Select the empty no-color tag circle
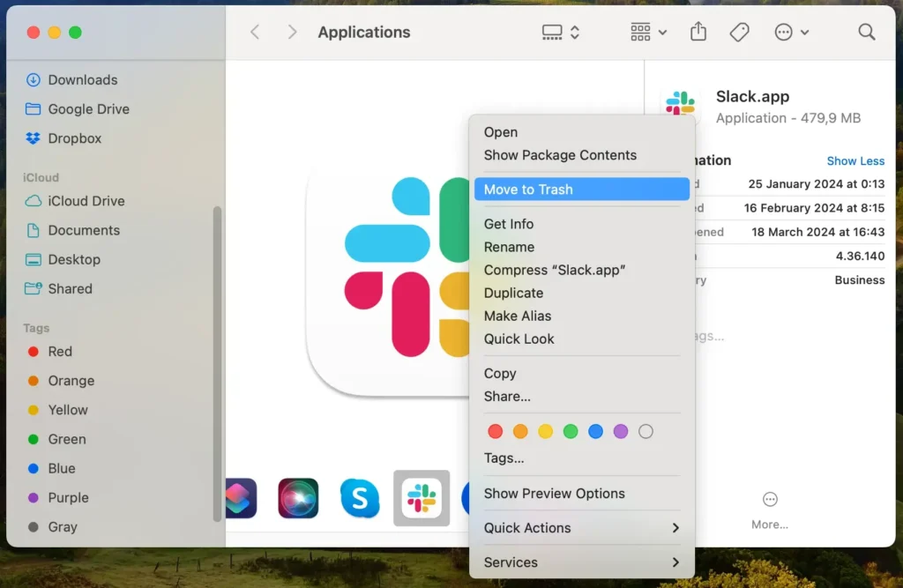 point(646,432)
